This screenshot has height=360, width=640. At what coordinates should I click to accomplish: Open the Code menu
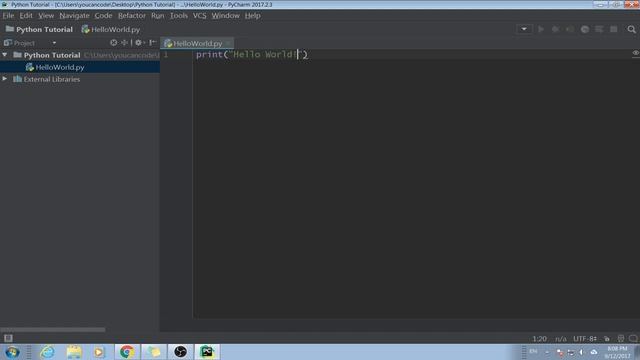point(103,16)
